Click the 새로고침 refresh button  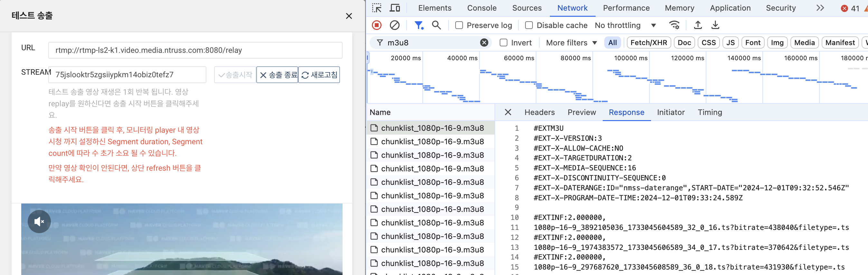[x=319, y=75]
